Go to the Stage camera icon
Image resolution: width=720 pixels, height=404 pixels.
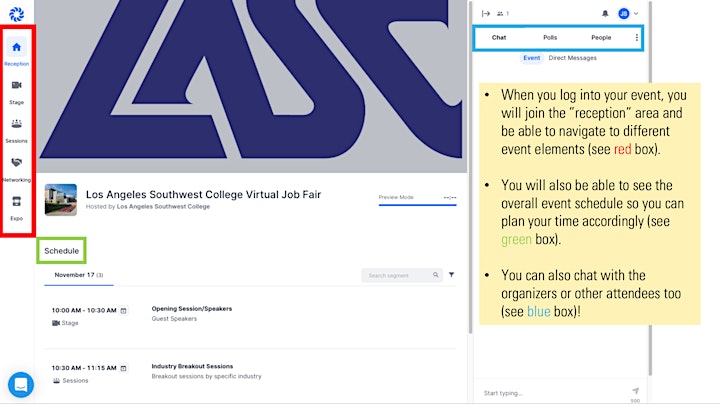[x=17, y=85]
